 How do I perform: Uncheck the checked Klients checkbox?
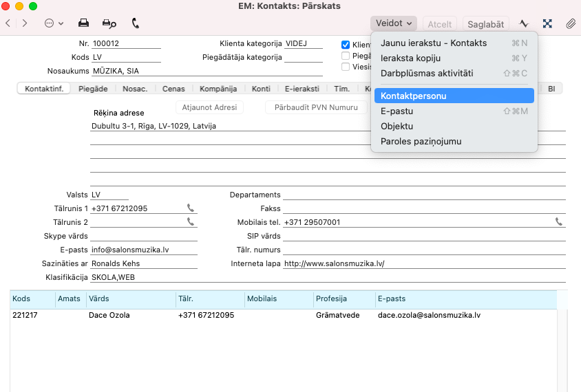[x=346, y=45]
